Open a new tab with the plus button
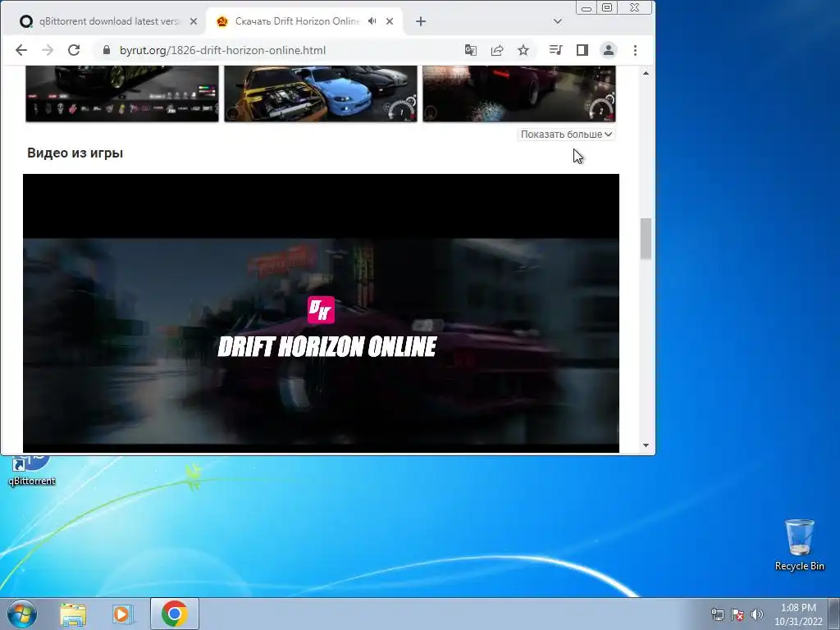The image size is (840, 630). tap(421, 21)
